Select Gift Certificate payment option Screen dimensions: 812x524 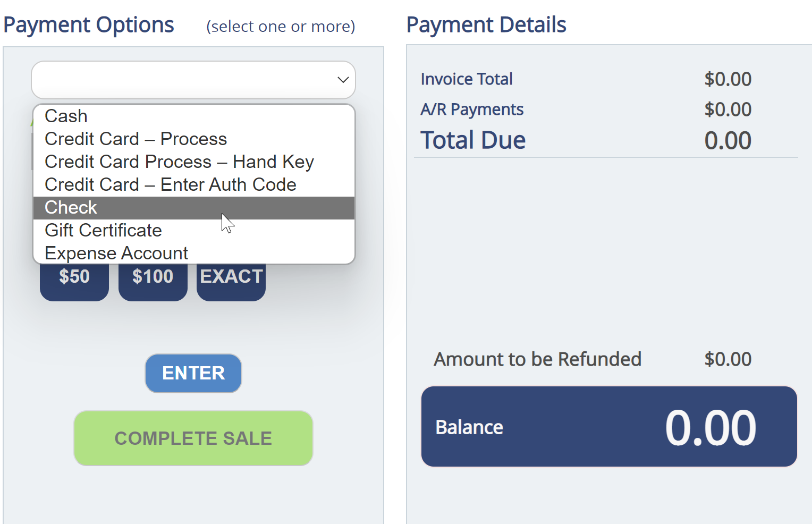[x=104, y=230]
